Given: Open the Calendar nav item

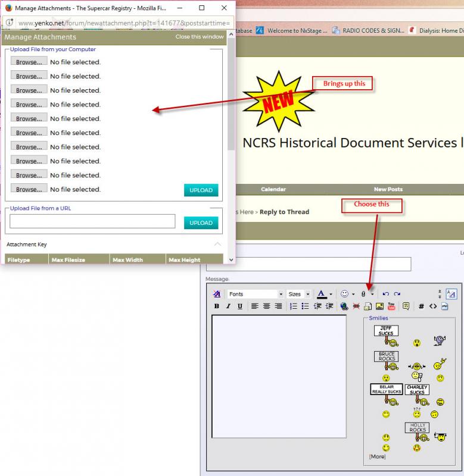Looking at the screenshot, I should pyautogui.click(x=273, y=189).
